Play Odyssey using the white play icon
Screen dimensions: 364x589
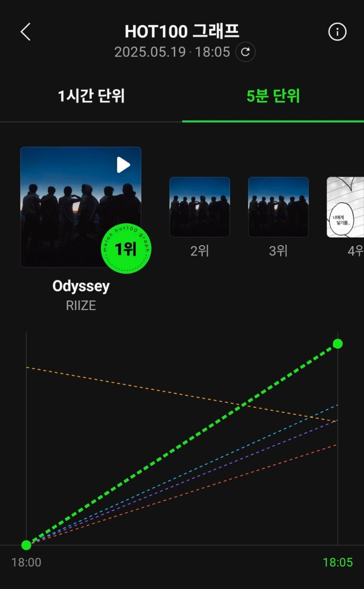(x=123, y=165)
